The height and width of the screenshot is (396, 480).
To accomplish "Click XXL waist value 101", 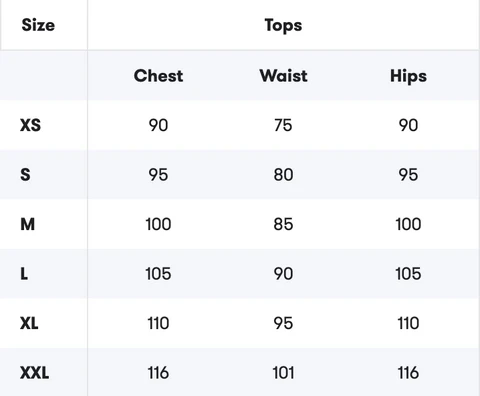I will (283, 373).
